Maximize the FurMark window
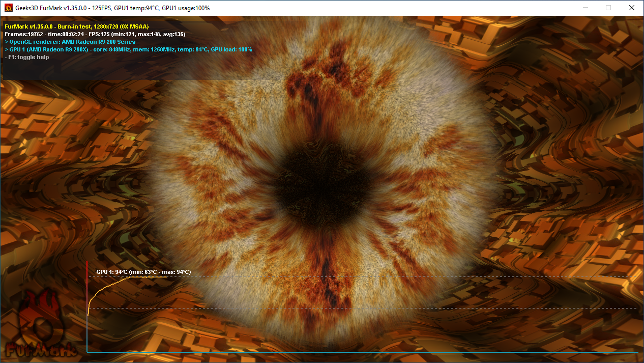 tap(608, 8)
